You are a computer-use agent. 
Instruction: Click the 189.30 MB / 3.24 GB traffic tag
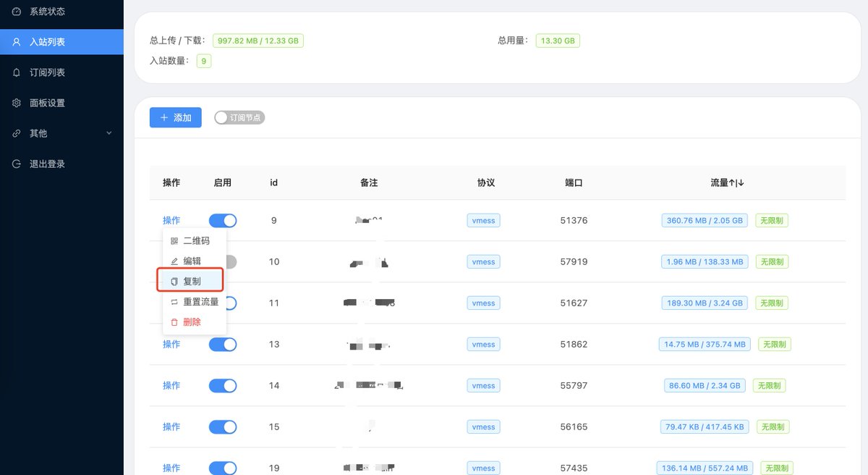705,303
